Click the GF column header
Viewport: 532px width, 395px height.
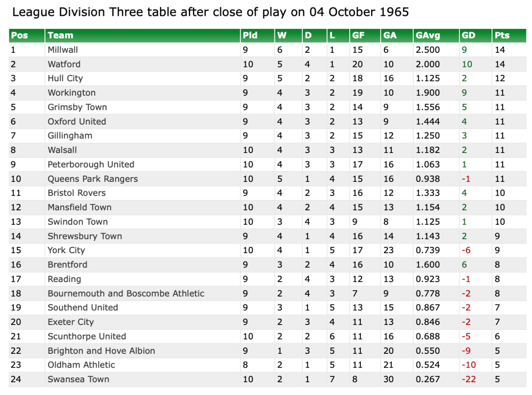[358, 35]
